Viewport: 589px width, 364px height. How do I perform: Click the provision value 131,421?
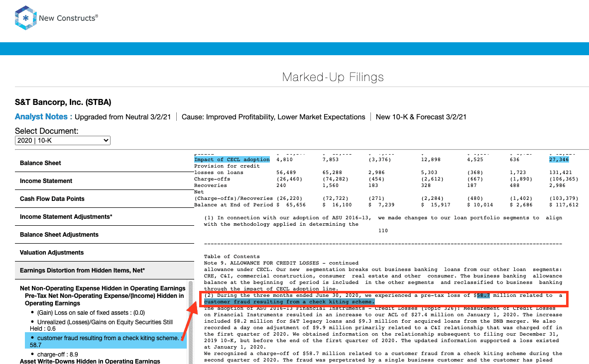click(x=561, y=173)
